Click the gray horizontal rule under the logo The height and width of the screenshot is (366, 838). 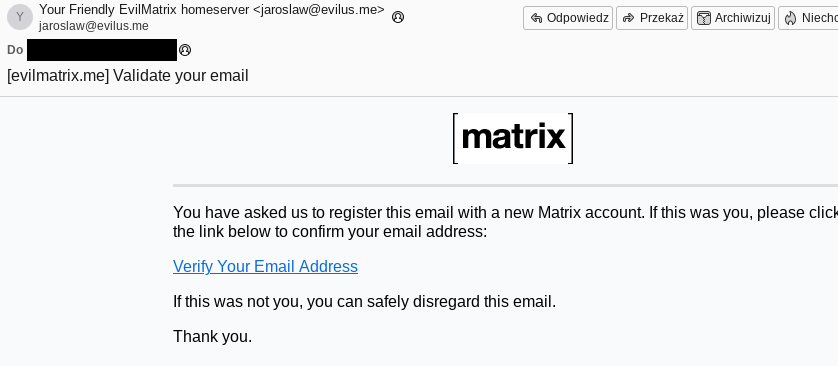[506, 185]
